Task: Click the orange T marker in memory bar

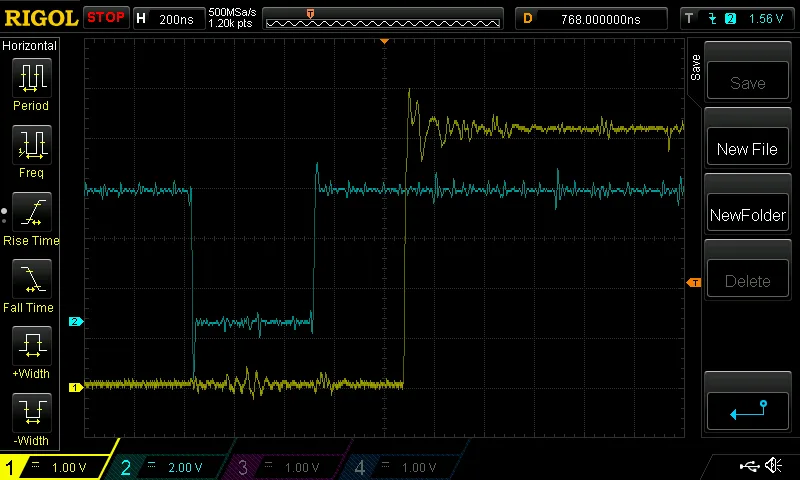Action: [x=310, y=13]
